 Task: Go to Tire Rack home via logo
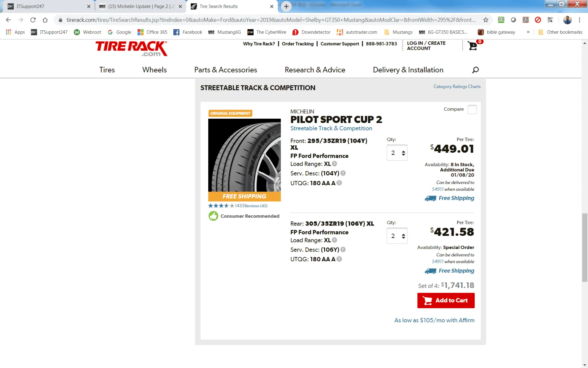(x=131, y=48)
